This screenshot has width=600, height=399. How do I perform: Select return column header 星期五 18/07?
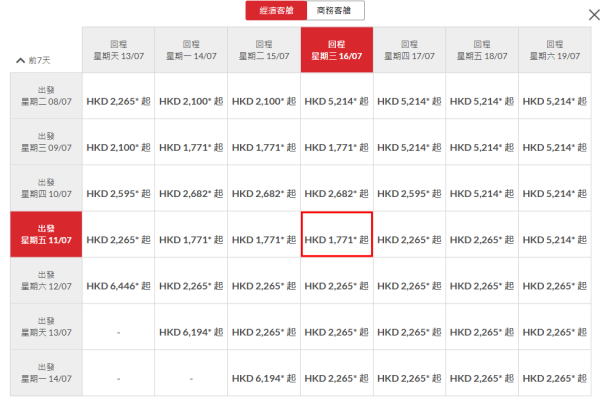482,50
